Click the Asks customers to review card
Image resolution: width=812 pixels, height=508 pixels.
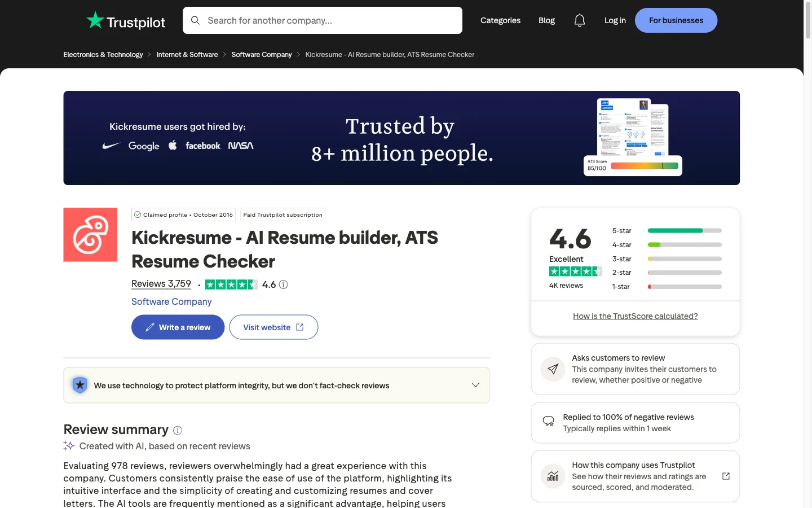point(636,369)
